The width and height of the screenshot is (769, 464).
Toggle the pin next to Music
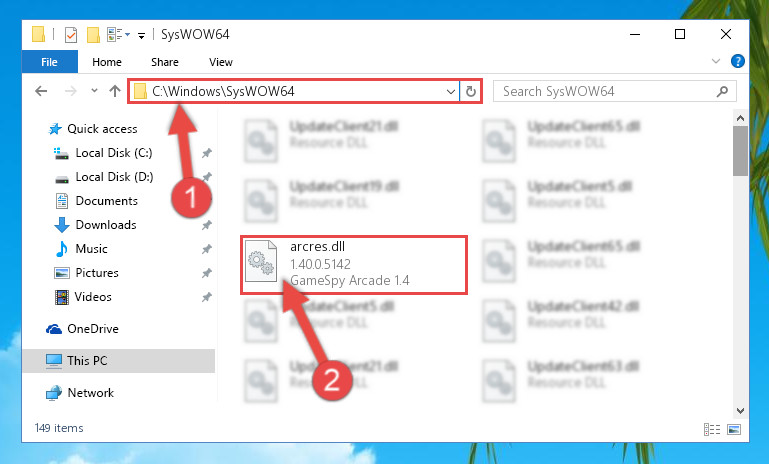click(206, 249)
